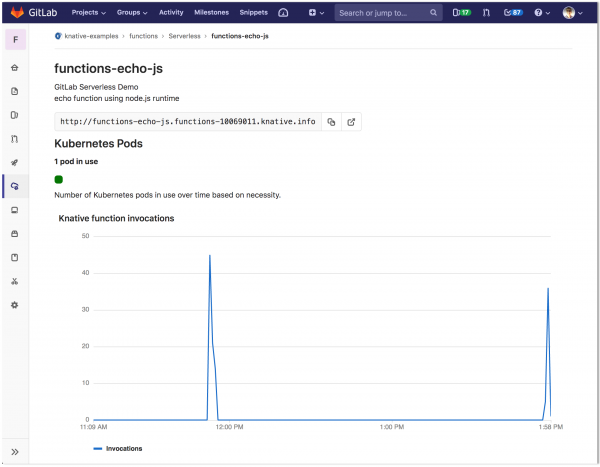600x467 pixels.
Task: Copy the function URL to clipboard
Action: click(331, 122)
